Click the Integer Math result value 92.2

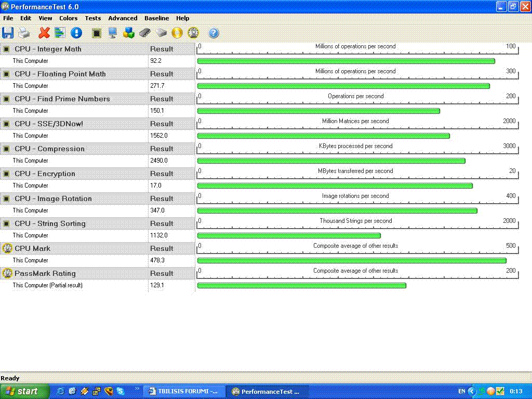[156, 61]
